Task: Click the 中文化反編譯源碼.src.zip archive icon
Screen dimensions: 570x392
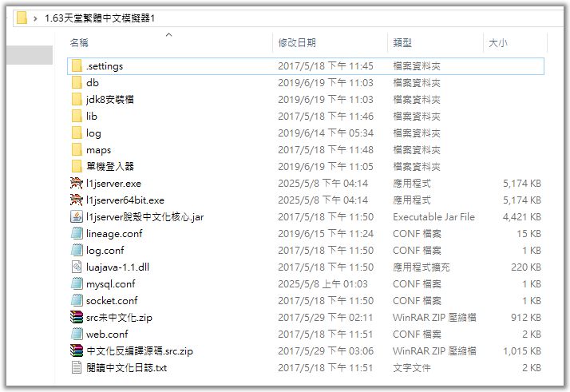Action: click(x=77, y=350)
